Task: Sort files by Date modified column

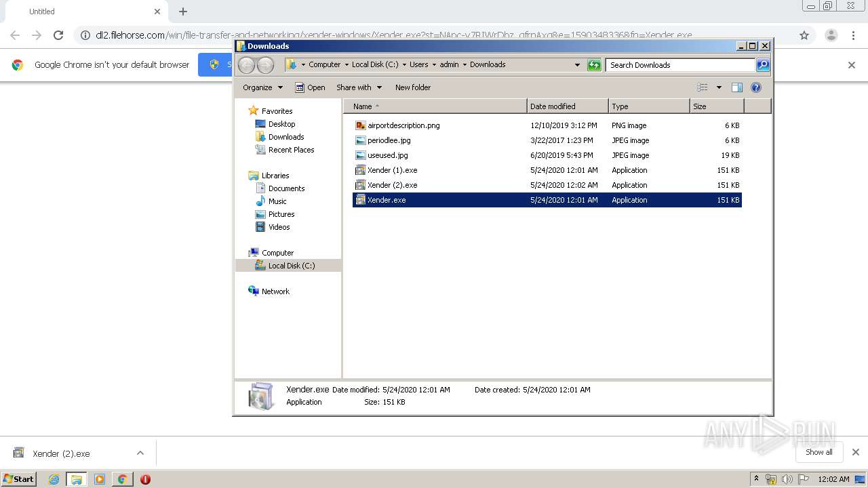Action: point(568,106)
